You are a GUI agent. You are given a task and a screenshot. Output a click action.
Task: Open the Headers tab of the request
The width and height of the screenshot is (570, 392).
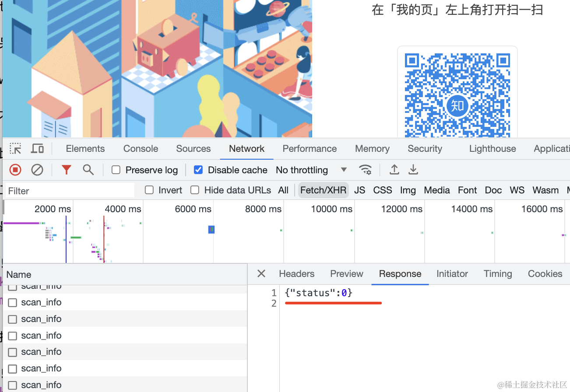296,274
